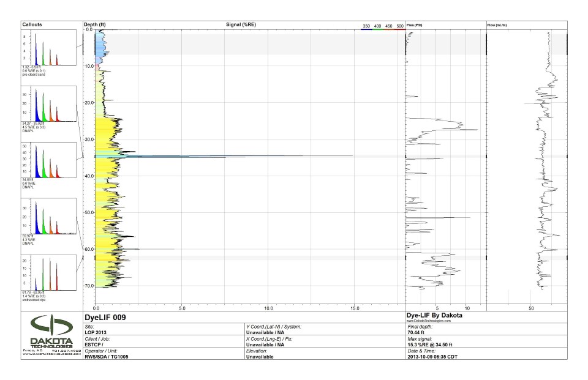Open the 59.97 ft DNAPL callout chart
Screen dimensions: 588x380
tap(48, 216)
